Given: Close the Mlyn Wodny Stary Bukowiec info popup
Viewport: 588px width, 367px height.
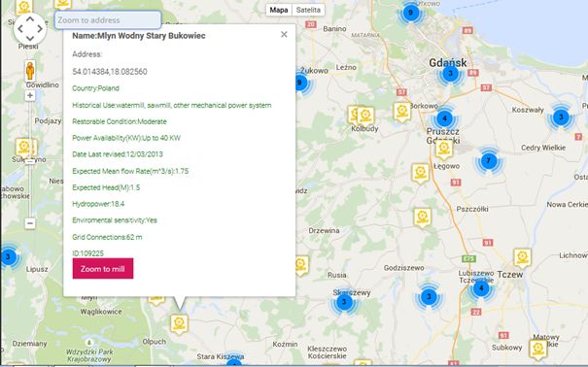Looking at the screenshot, I should [284, 34].
